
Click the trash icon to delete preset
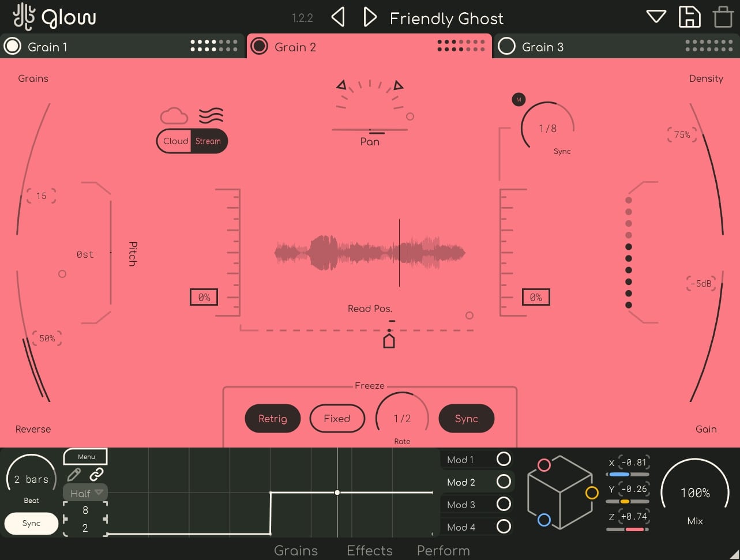pyautogui.click(x=723, y=17)
